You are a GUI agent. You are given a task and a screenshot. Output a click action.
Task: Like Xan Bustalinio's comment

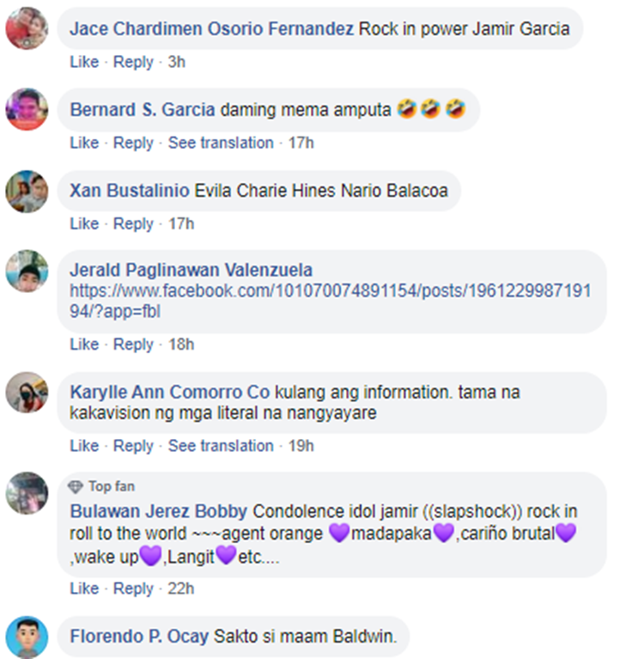pyautogui.click(x=84, y=223)
